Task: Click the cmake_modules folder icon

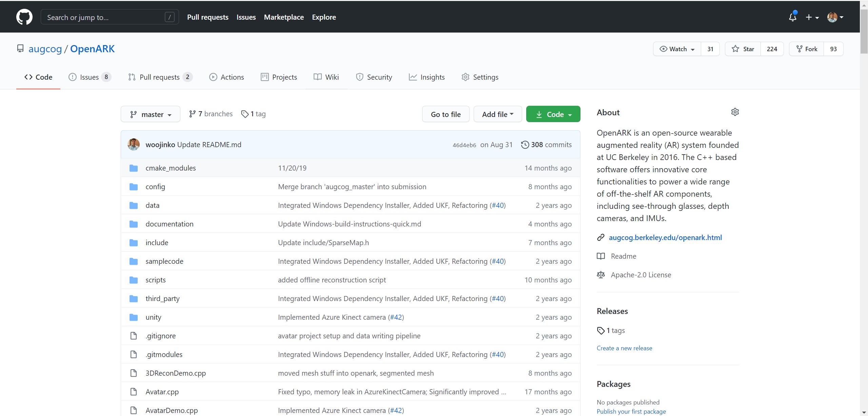Action: click(134, 168)
